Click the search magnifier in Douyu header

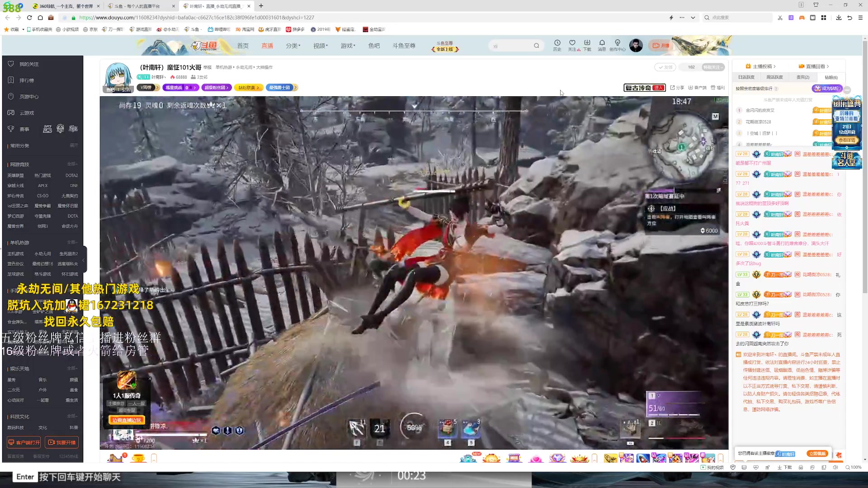[x=536, y=46]
